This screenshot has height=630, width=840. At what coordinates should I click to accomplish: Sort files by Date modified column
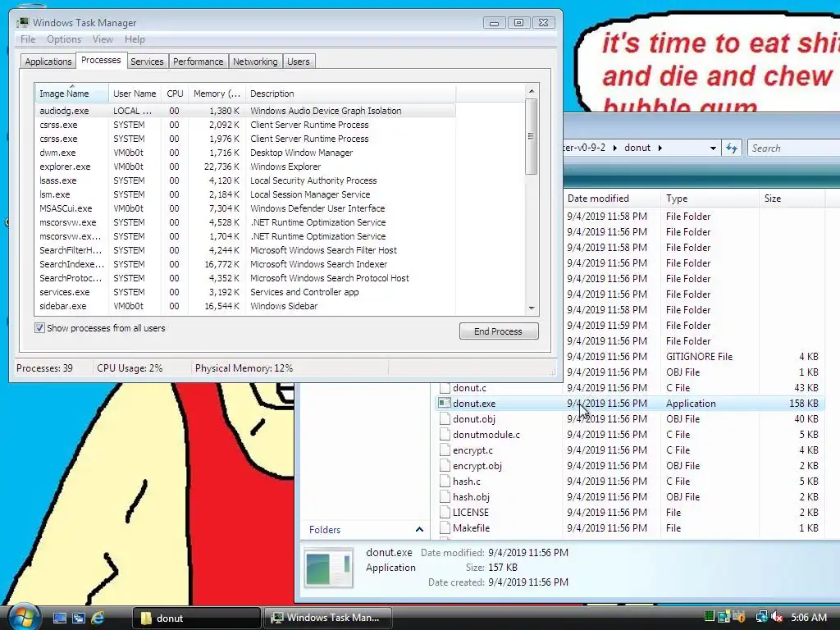tap(611, 199)
